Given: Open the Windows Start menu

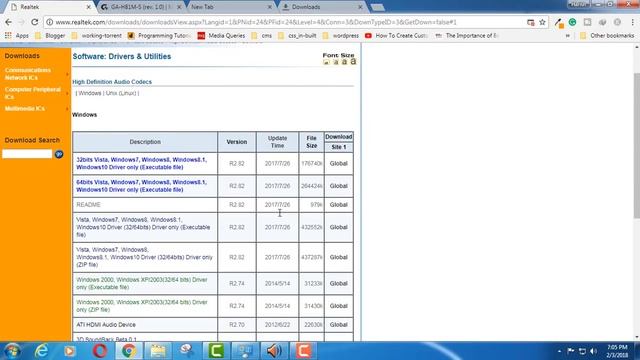Looking at the screenshot, I should 12,351.
